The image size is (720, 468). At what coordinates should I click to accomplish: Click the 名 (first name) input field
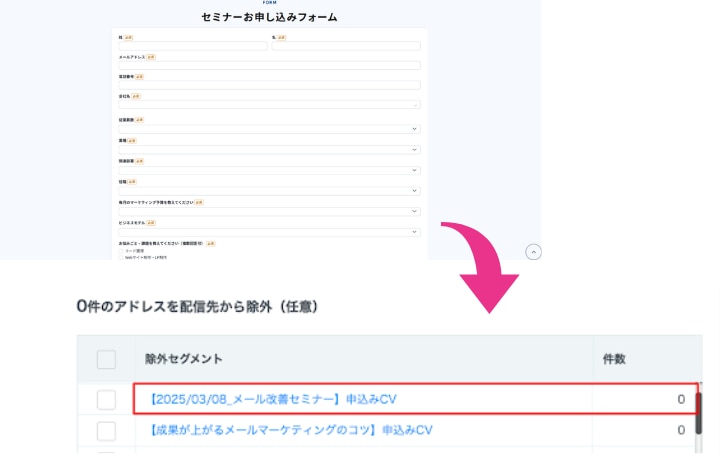pos(346,46)
